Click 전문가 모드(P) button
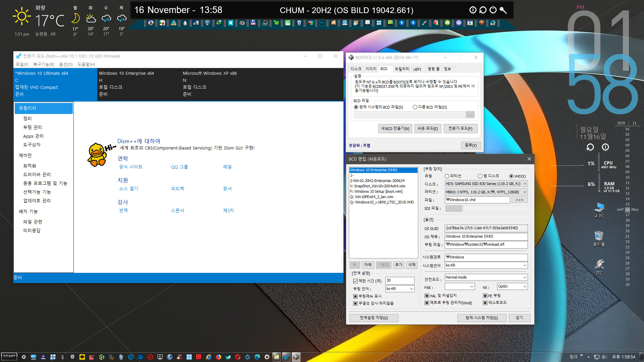The height and width of the screenshot is (362, 644). click(x=460, y=129)
